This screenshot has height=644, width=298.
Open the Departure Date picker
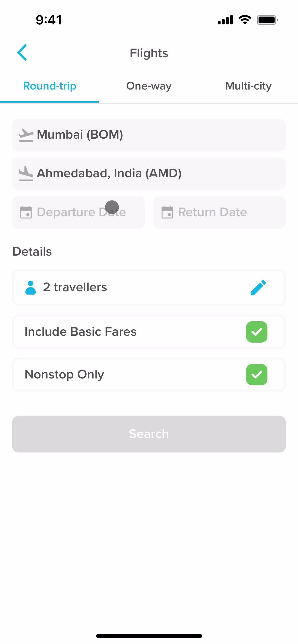tap(78, 212)
